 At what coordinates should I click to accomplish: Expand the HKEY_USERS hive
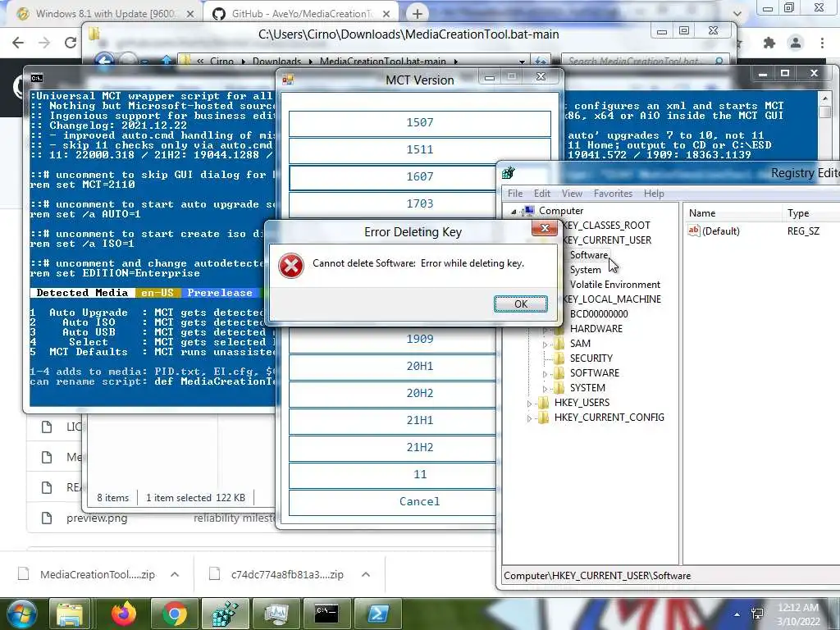(x=529, y=404)
